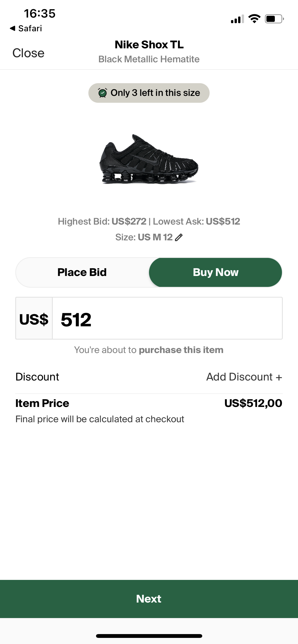Tap the home indicator bar

[149, 636]
